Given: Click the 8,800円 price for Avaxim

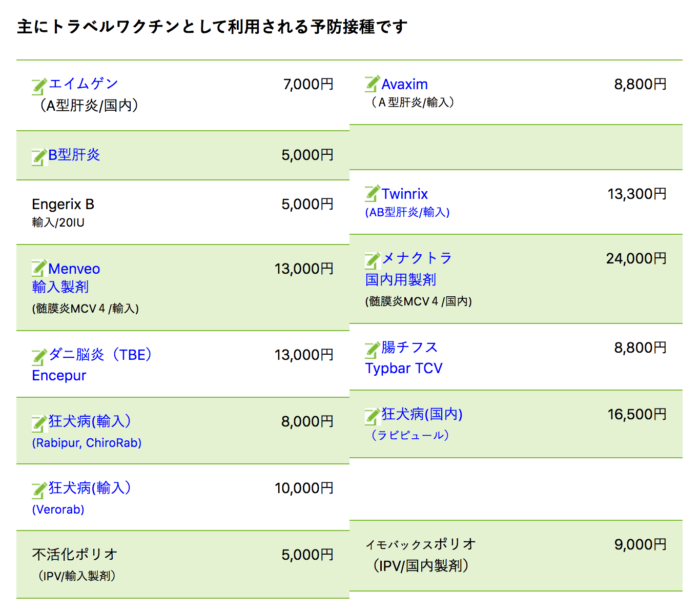Looking at the screenshot, I should click(641, 84).
